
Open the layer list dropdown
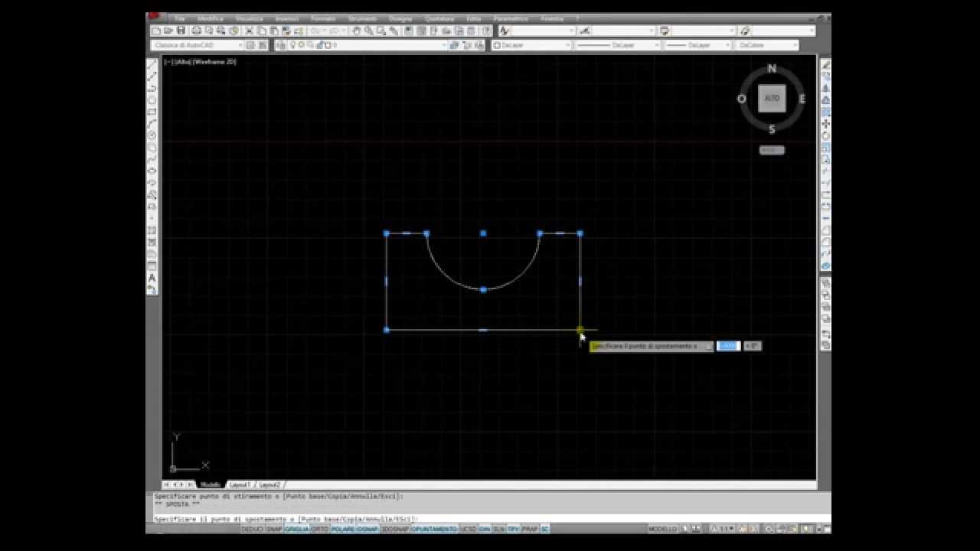[x=367, y=45]
